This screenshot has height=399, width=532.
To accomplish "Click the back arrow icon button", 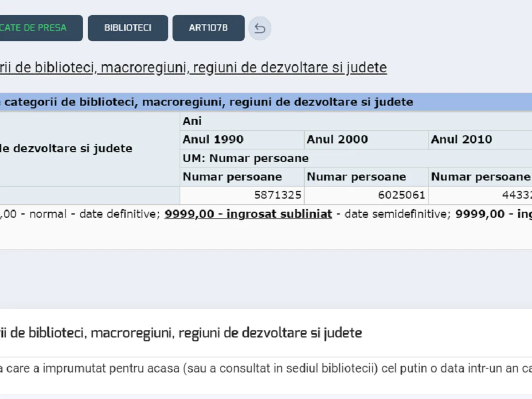I will [260, 29].
